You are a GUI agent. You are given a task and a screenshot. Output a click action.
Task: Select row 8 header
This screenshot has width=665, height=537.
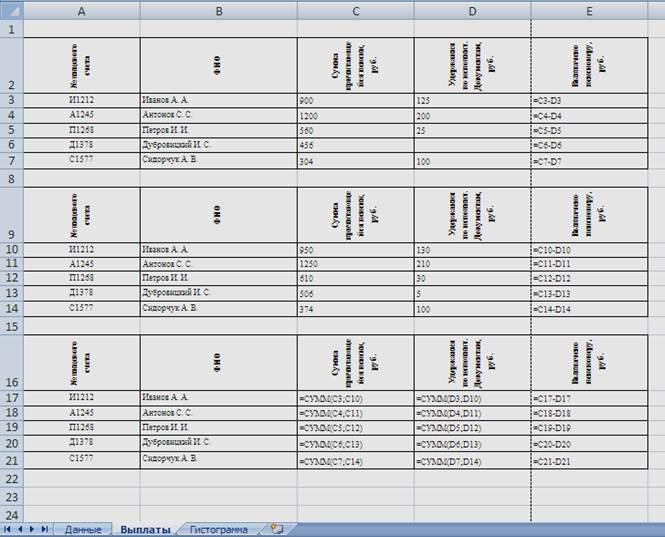[11, 177]
